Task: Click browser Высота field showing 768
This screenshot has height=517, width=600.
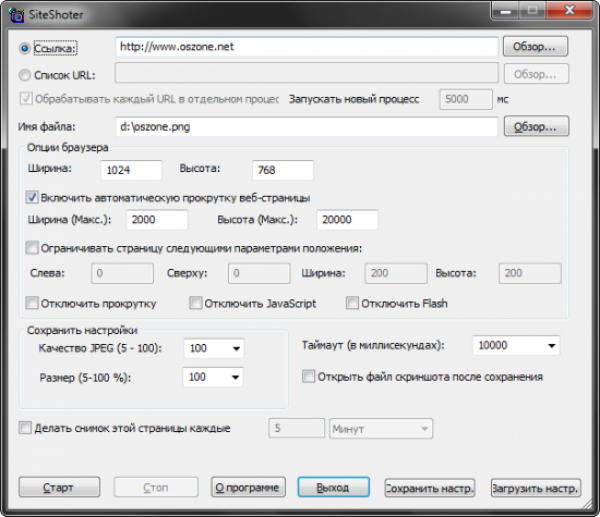Action: pos(283,170)
